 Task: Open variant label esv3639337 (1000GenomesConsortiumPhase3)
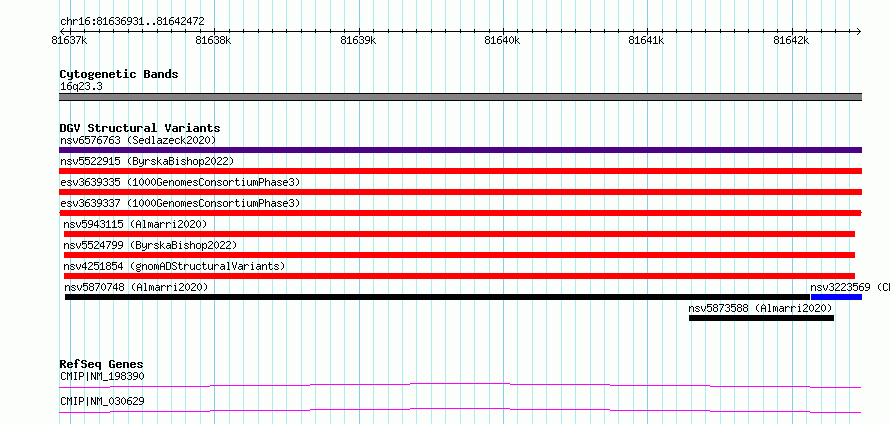pyautogui.click(x=180, y=203)
